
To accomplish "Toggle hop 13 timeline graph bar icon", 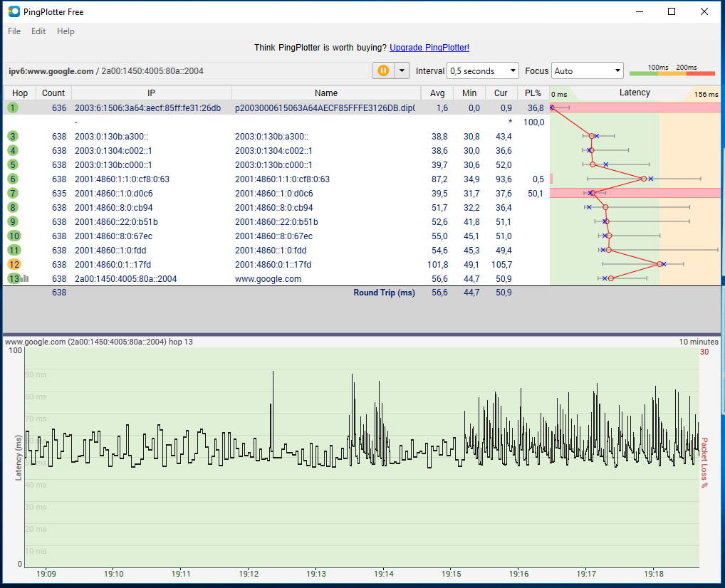I will (x=26, y=279).
